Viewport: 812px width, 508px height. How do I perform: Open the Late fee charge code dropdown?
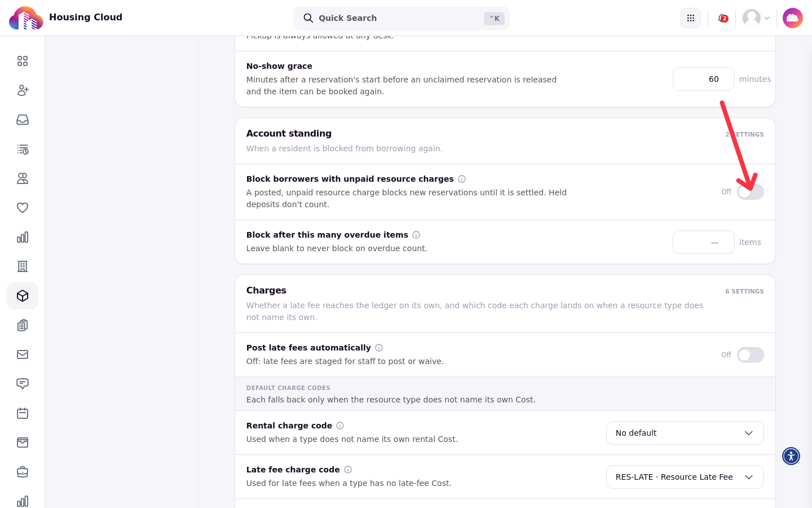(685, 477)
